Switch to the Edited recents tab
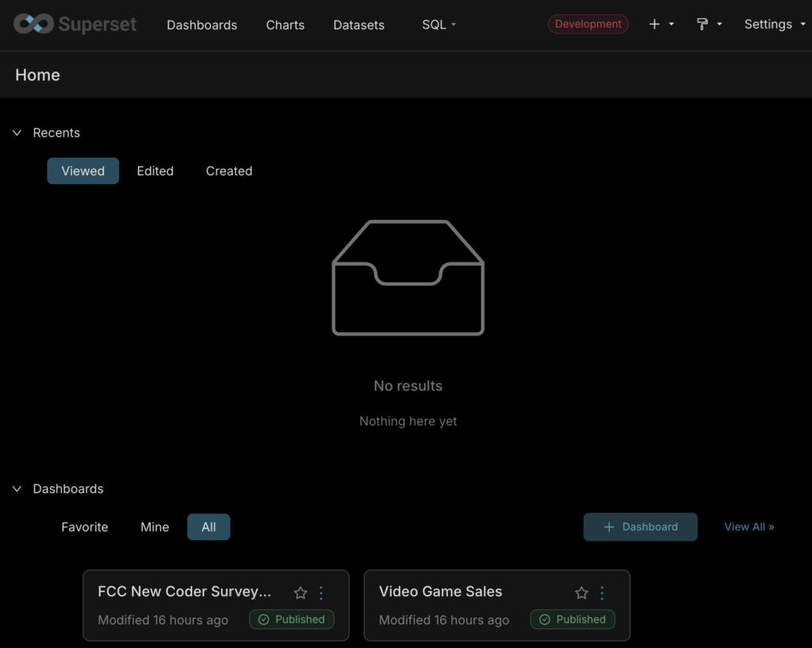Image resolution: width=812 pixels, height=648 pixels. point(155,171)
